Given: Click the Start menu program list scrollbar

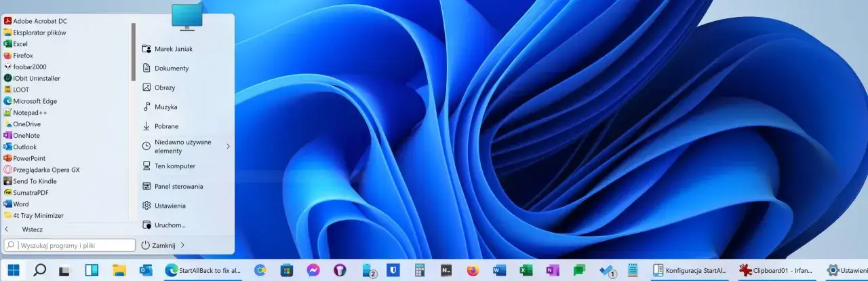Looking at the screenshot, I should pyautogui.click(x=134, y=51).
